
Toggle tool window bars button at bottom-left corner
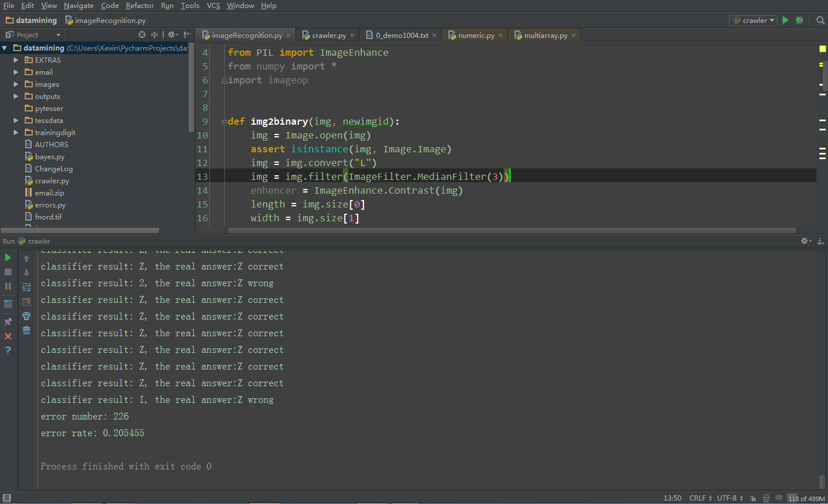pos(7,498)
